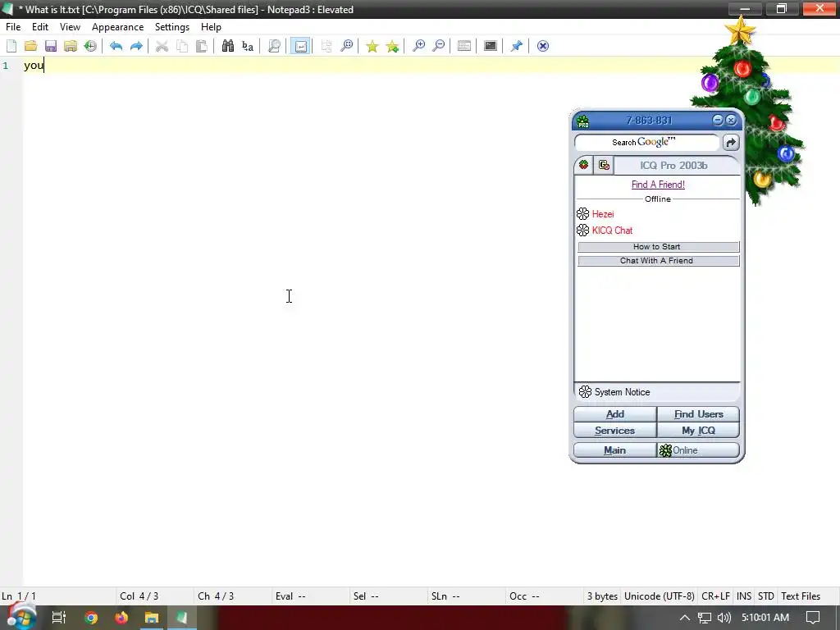Open the Edit menu

click(x=40, y=27)
